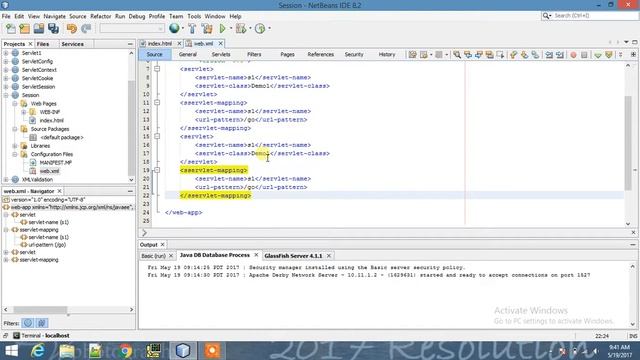Click the Shift Line Left icon
The height and width of the screenshot is (360, 640).
pos(549,55)
